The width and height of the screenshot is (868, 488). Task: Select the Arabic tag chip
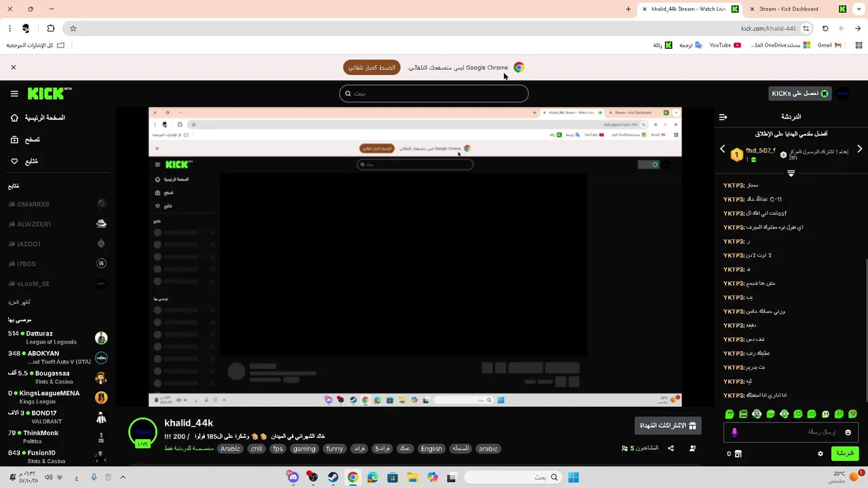click(230, 449)
